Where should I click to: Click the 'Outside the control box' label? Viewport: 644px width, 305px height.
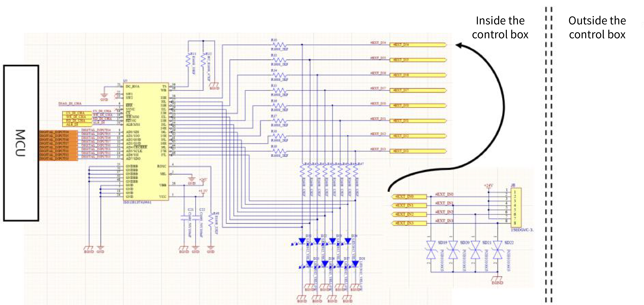[x=597, y=27]
